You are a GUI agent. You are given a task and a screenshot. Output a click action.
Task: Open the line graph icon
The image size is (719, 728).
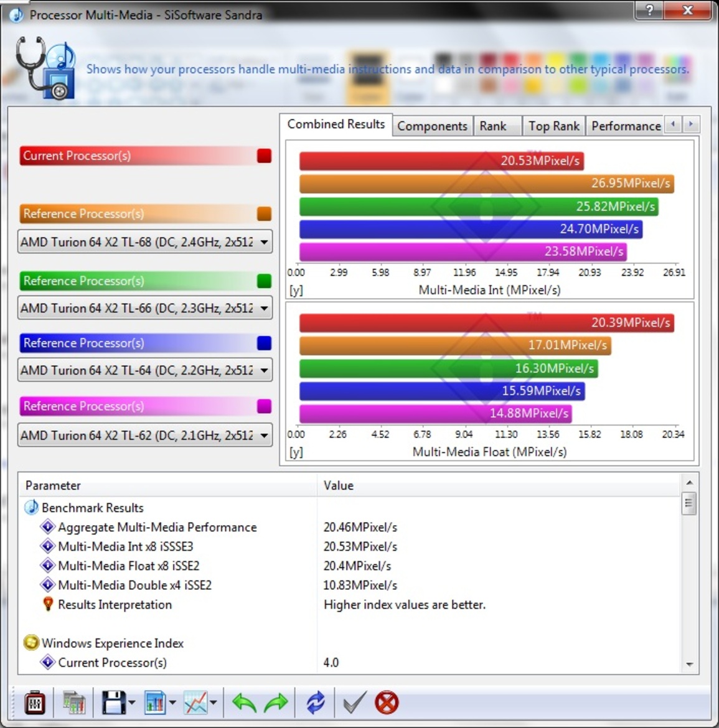[195, 703]
